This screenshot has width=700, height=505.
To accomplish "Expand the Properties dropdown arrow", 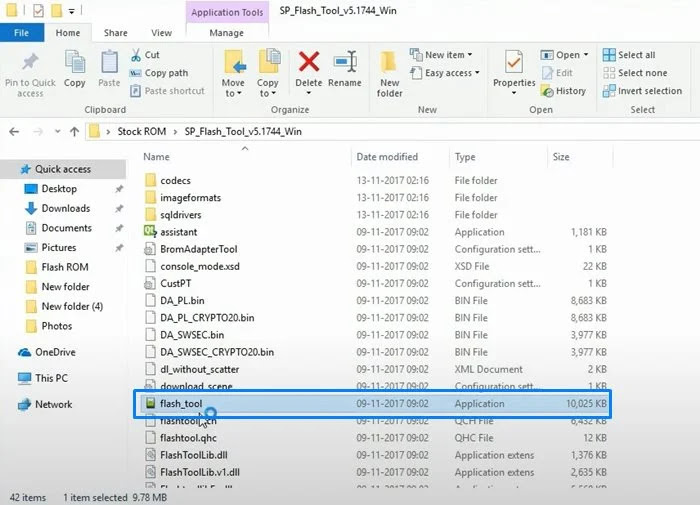I will click(513, 93).
